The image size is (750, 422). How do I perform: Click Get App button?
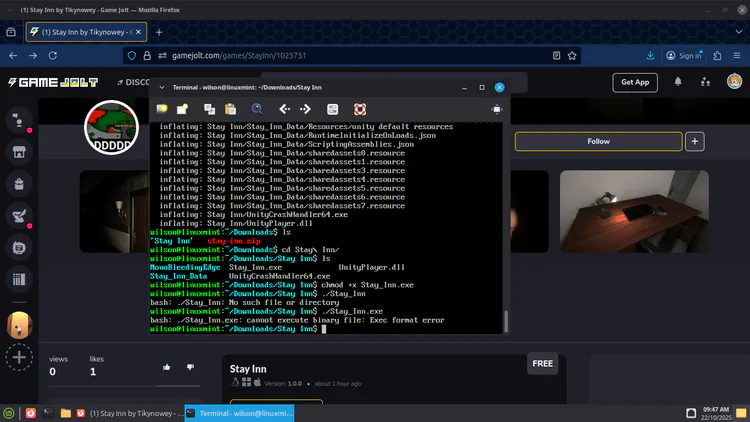635,82
